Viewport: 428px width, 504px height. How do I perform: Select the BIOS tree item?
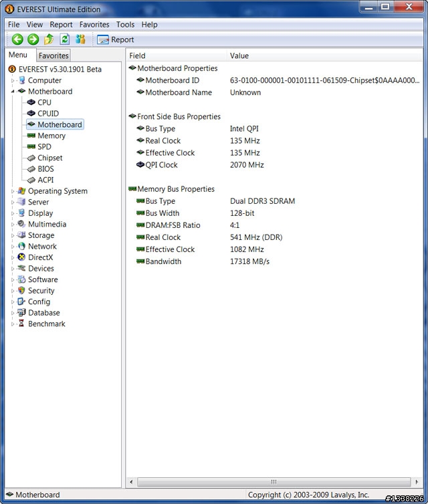(x=45, y=168)
